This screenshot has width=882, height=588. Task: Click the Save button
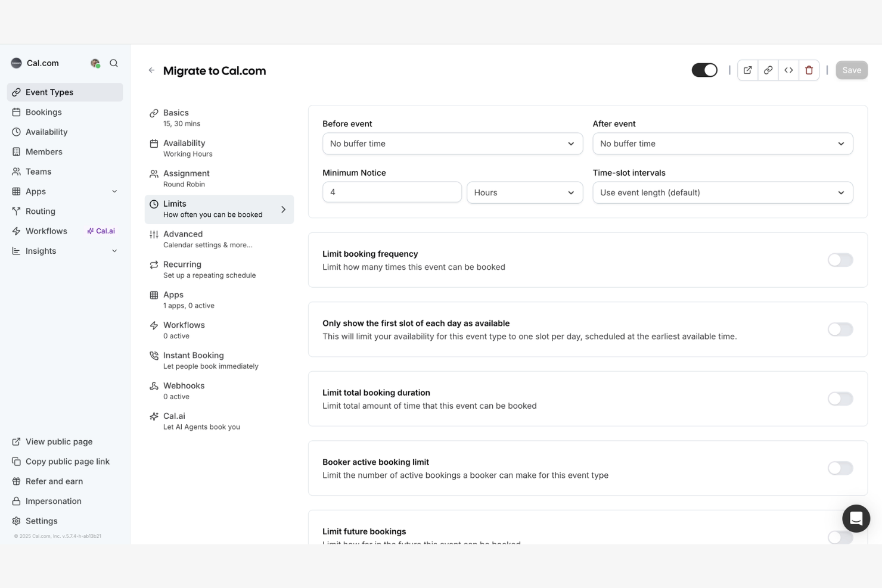pyautogui.click(x=851, y=70)
